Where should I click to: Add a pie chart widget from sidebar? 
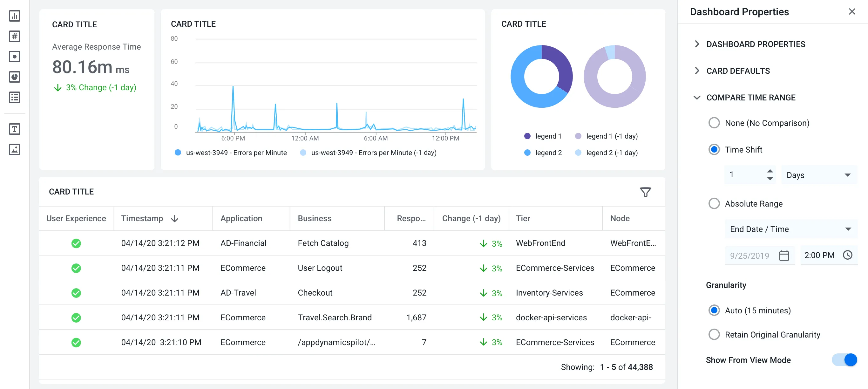click(x=15, y=77)
